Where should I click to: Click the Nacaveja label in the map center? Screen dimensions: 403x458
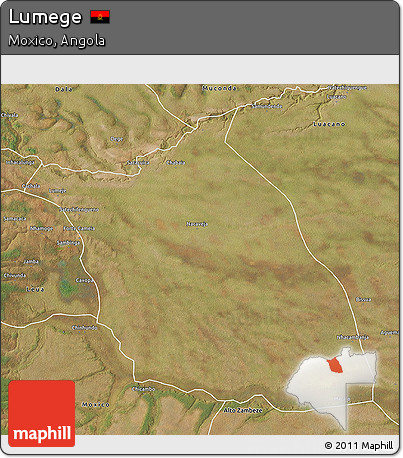(197, 224)
